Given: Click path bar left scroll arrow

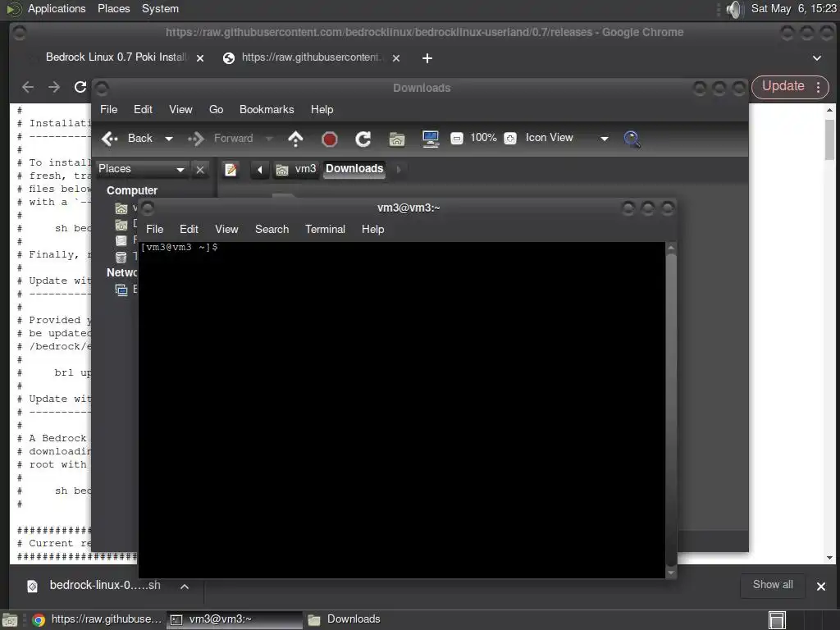Looking at the screenshot, I should pos(259,170).
